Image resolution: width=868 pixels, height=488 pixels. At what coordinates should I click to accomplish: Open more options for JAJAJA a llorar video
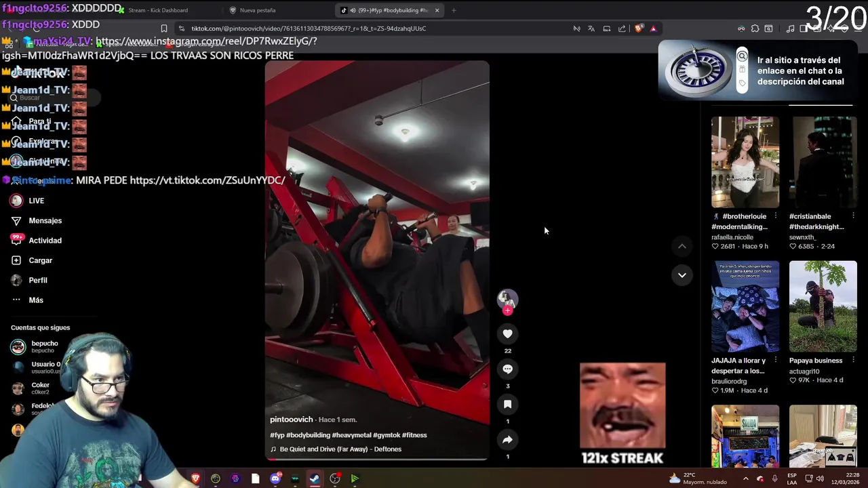[776, 361]
